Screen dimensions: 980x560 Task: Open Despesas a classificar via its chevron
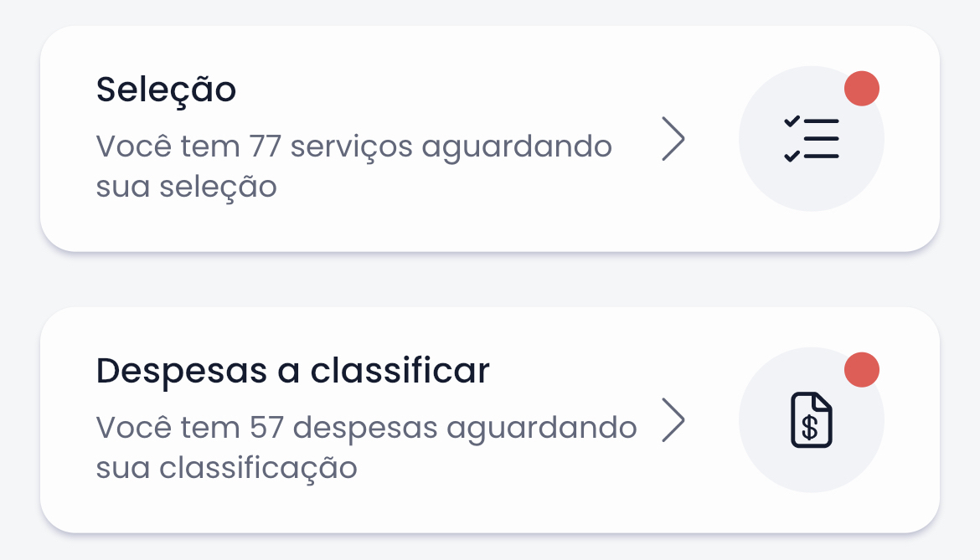(673, 420)
